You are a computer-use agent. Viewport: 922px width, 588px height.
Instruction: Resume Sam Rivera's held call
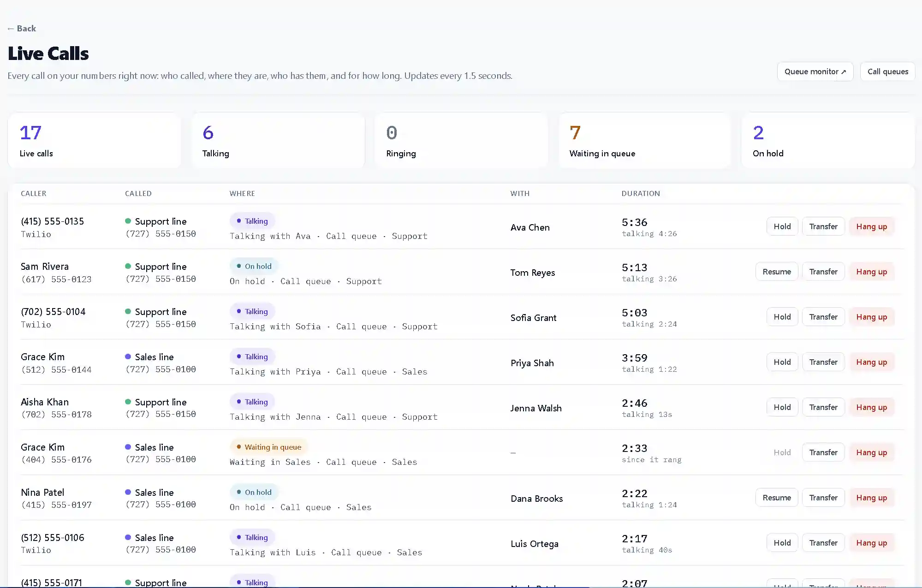777,272
